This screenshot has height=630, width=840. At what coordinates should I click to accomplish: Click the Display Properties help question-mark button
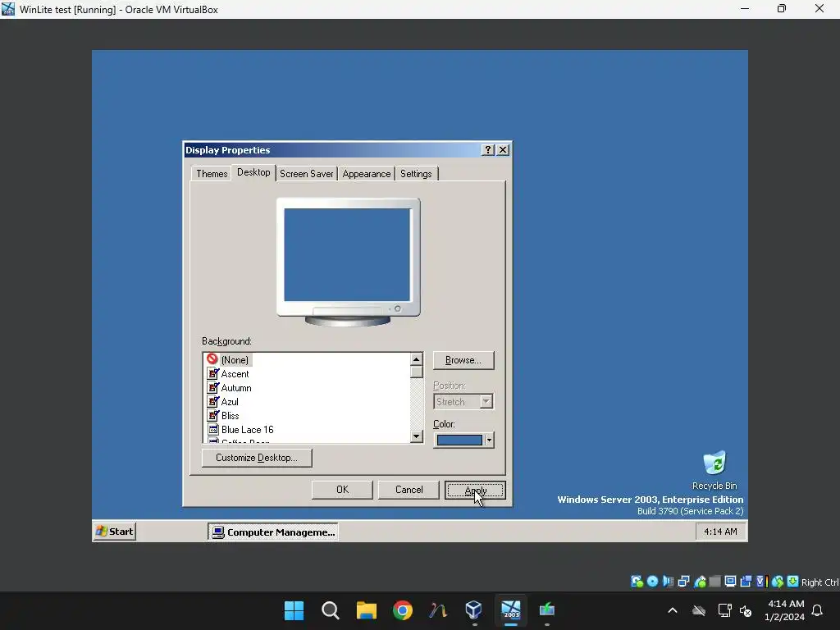(x=487, y=150)
